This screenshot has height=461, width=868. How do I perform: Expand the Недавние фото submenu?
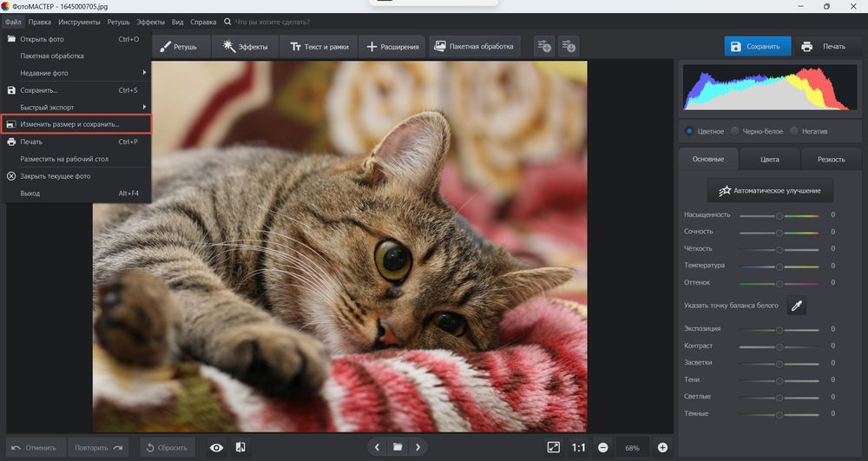pyautogui.click(x=78, y=73)
